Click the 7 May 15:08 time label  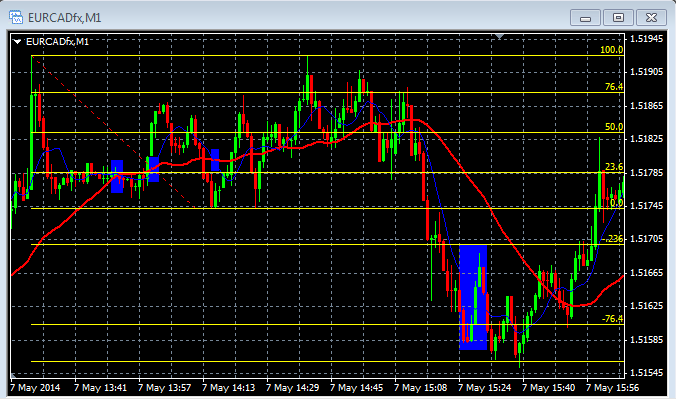[x=420, y=387]
